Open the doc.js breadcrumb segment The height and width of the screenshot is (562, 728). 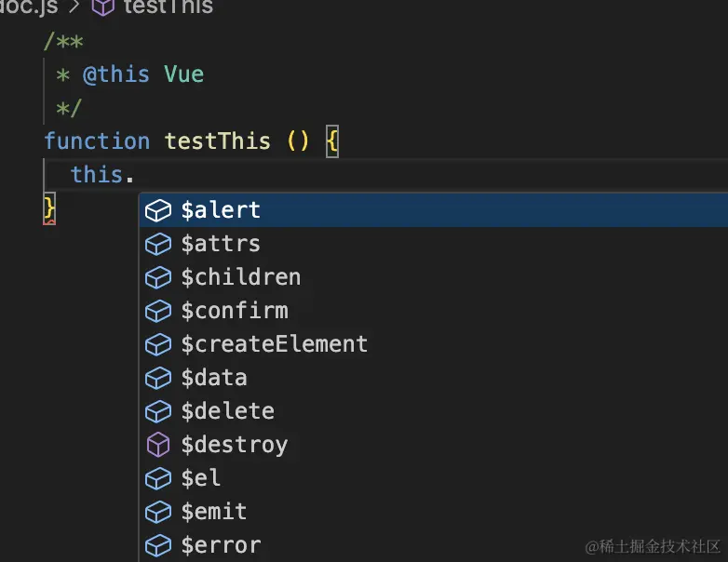pos(29,7)
